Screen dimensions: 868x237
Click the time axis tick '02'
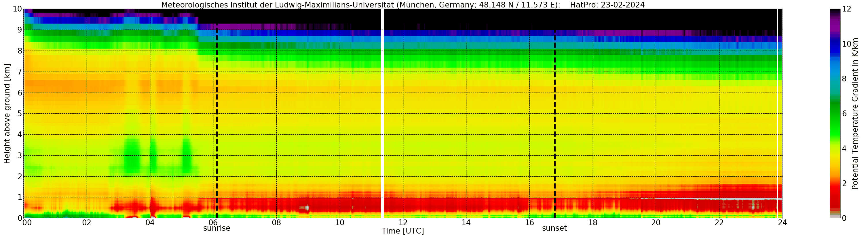87,223
